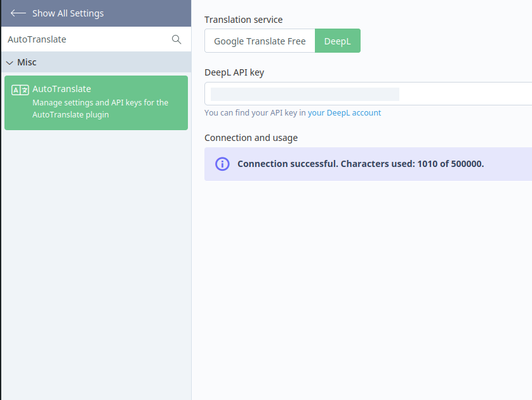Viewport: 532px width, 400px height.
Task: Select the Misc category header
Action: [x=96, y=62]
